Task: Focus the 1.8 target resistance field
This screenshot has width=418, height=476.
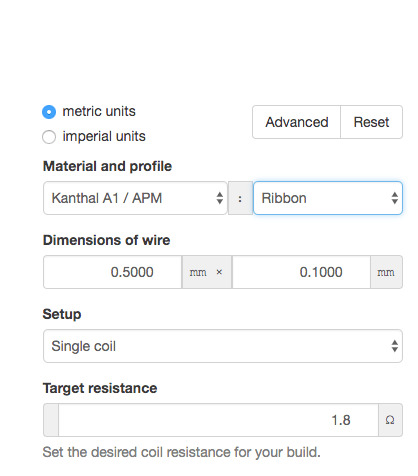Action: point(218,420)
